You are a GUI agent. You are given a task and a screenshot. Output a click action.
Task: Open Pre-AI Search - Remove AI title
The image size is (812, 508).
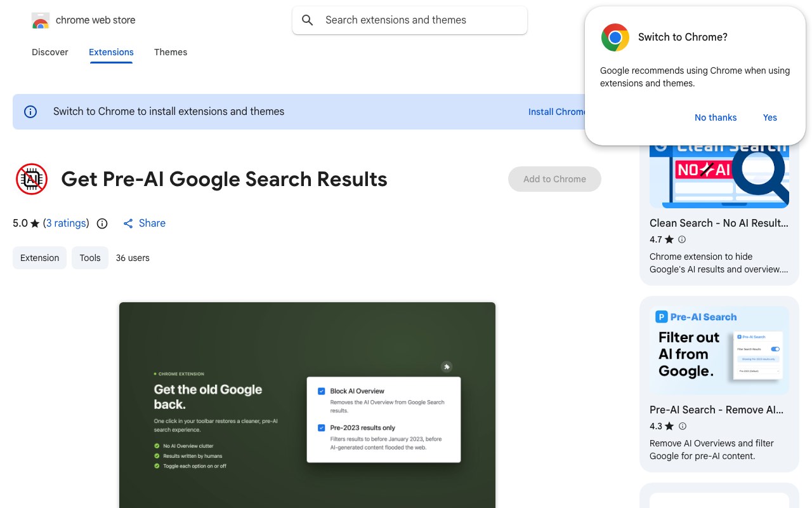pyautogui.click(x=717, y=410)
